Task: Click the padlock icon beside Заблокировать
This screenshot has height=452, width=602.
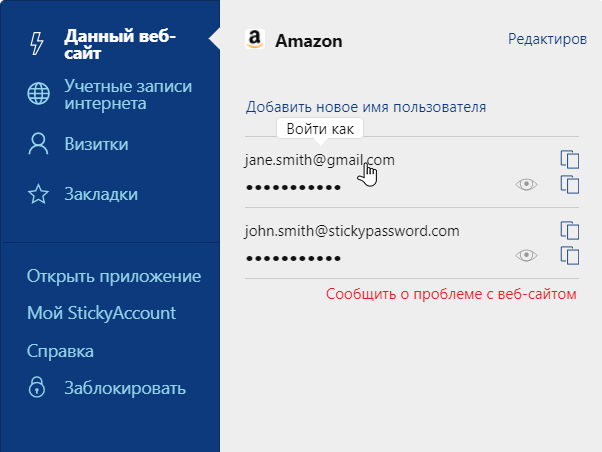Action: click(x=37, y=387)
